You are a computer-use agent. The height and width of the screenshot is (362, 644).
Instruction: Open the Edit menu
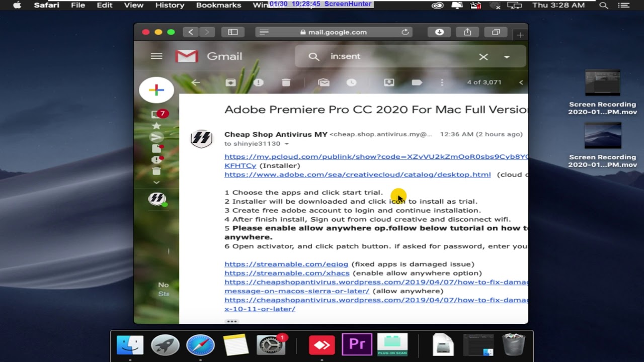(x=104, y=5)
